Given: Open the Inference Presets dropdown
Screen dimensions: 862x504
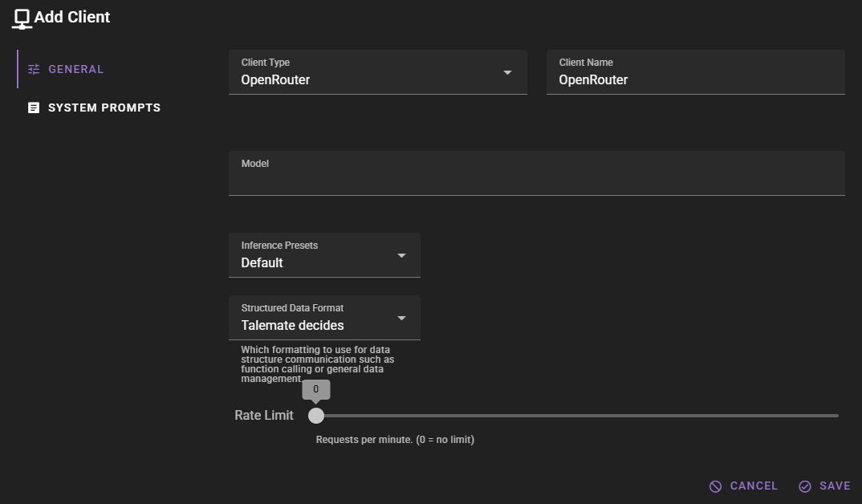Looking at the screenshot, I should (x=324, y=255).
